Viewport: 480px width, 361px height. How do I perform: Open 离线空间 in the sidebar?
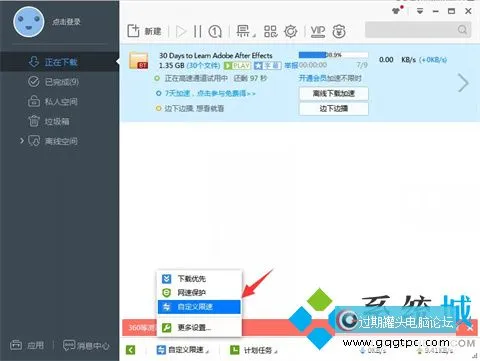59,141
